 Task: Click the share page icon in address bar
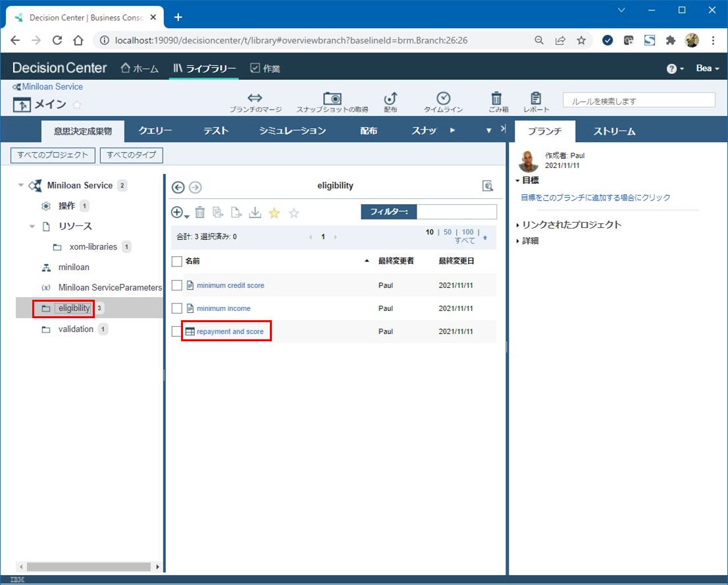coord(560,40)
